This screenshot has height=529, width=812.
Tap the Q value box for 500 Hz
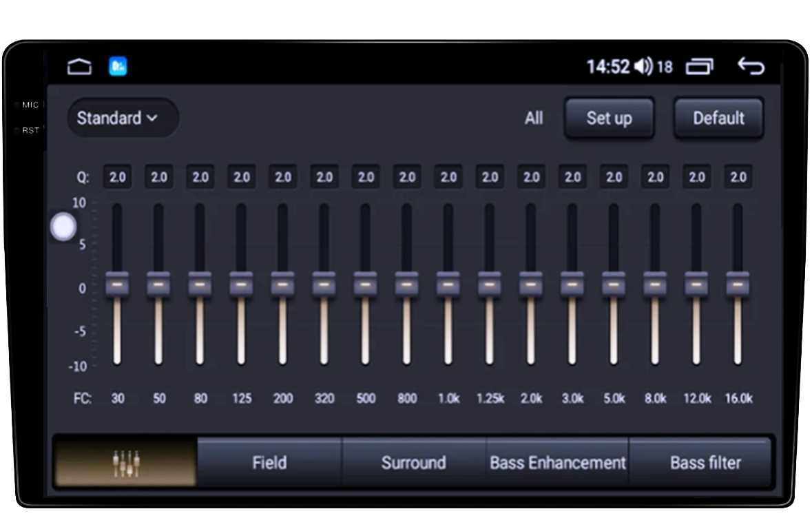pos(366,177)
